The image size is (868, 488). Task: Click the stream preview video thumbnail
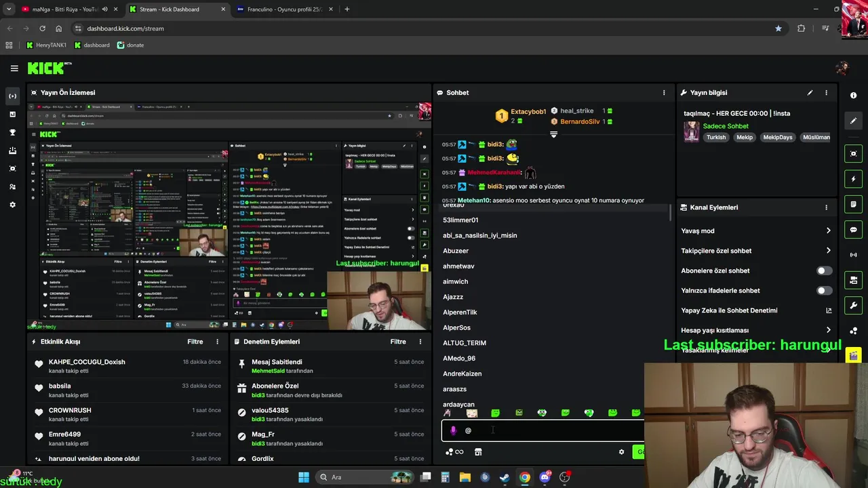(229, 216)
